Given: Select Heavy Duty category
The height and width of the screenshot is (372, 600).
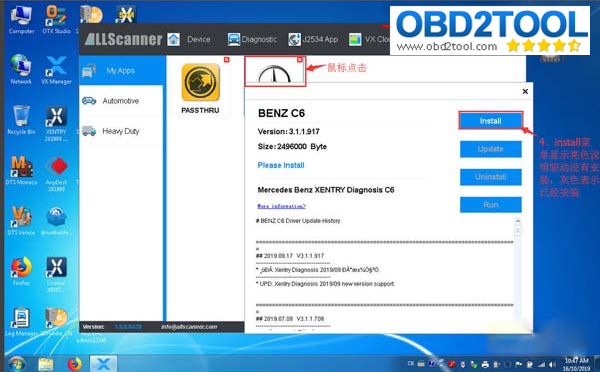Looking at the screenshot, I should 121,131.
